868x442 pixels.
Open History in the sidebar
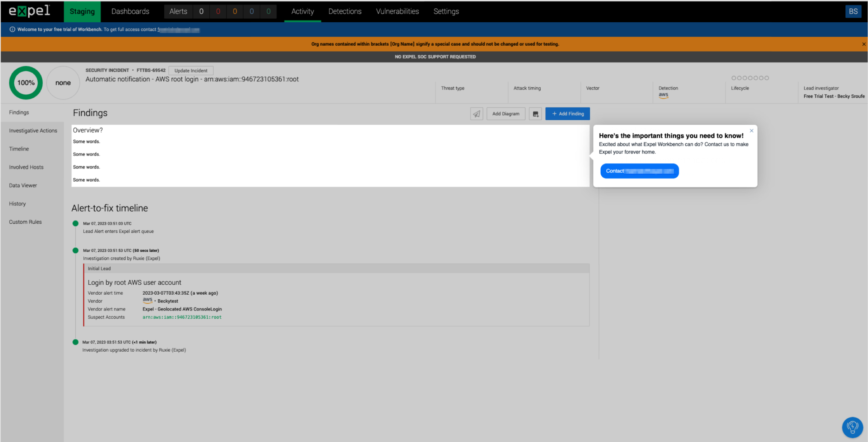pyautogui.click(x=17, y=204)
